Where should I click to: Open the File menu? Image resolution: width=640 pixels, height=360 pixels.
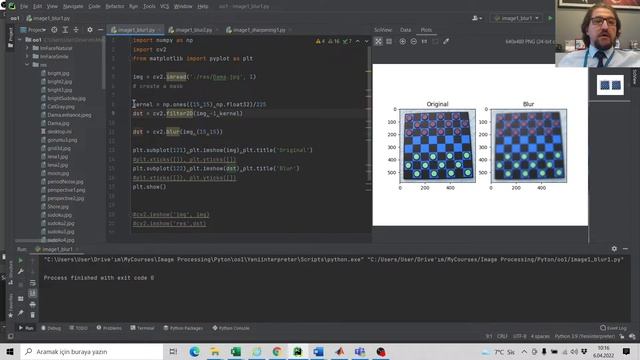pos(24,6)
